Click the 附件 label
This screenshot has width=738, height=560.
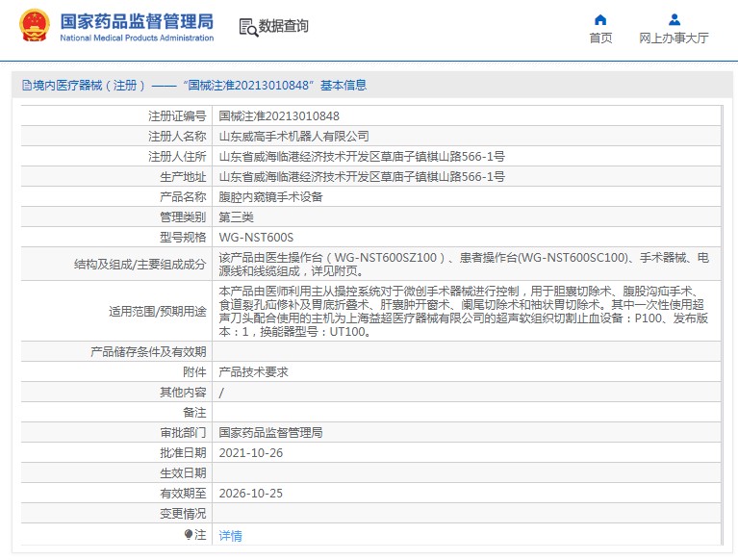point(195,371)
